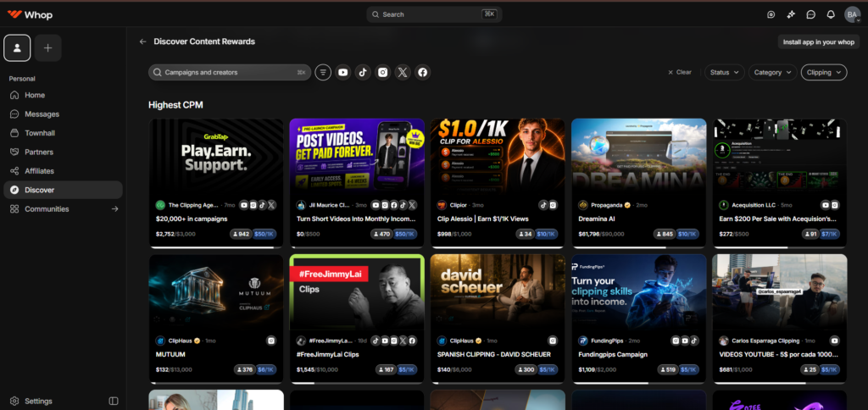Expand the Category dropdown
Image resolution: width=868 pixels, height=410 pixels.
(x=773, y=73)
